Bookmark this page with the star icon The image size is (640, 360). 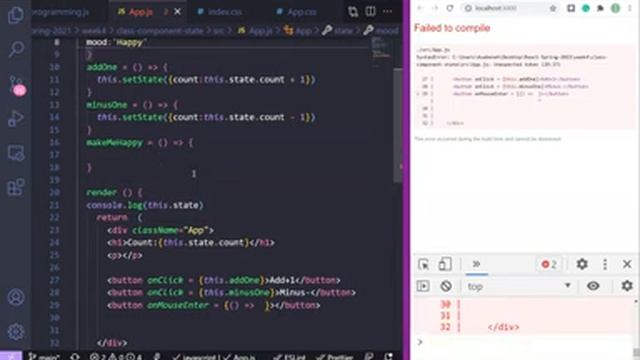coord(553,8)
